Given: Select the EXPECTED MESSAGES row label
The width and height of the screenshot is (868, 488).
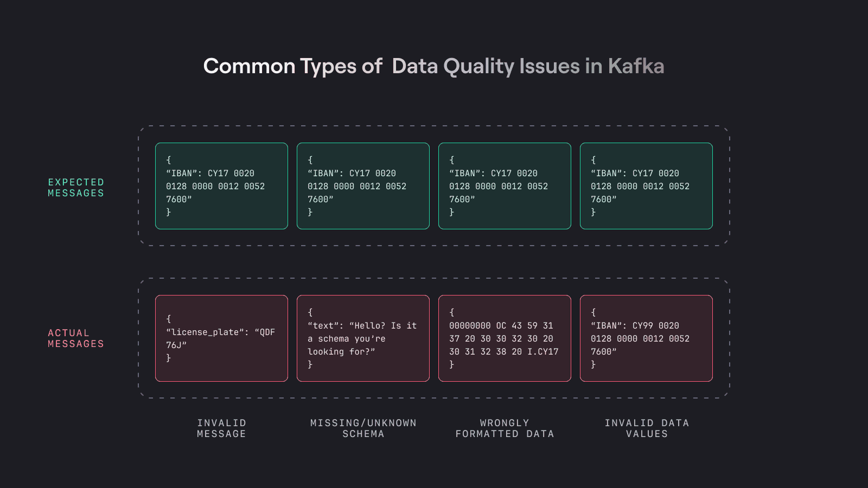Looking at the screenshot, I should pyautogui.click(x=75, y=188).
